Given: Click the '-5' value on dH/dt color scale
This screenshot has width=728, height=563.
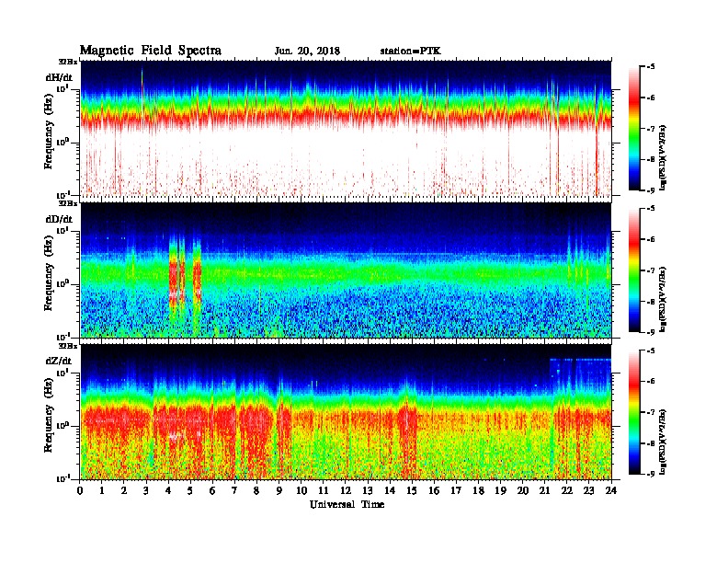Looking at the screenshot, I should [651, 66].
